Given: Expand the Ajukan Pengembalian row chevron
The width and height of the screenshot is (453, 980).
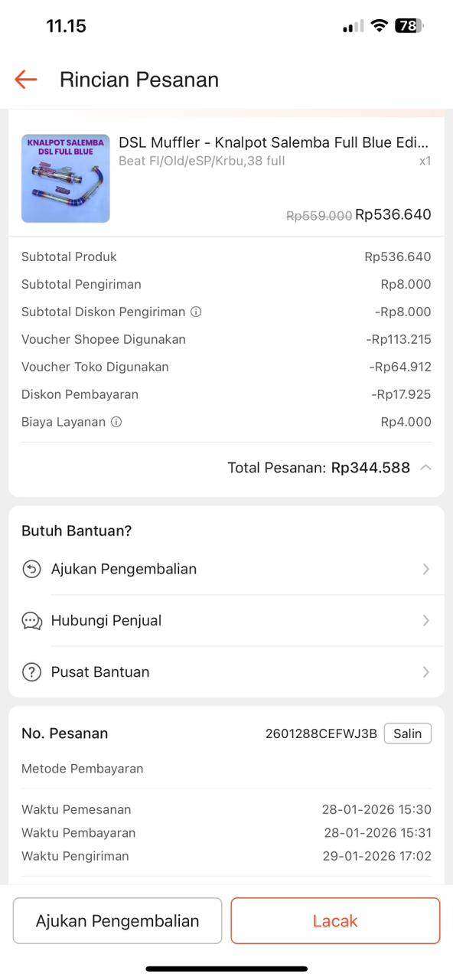Looking at the screenshot, I should coord(425,568).
